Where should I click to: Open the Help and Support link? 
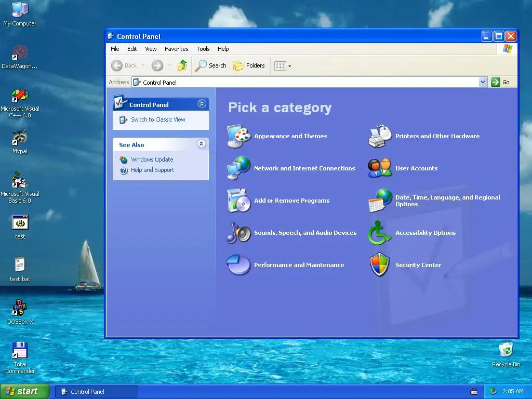tap(152, 170)
